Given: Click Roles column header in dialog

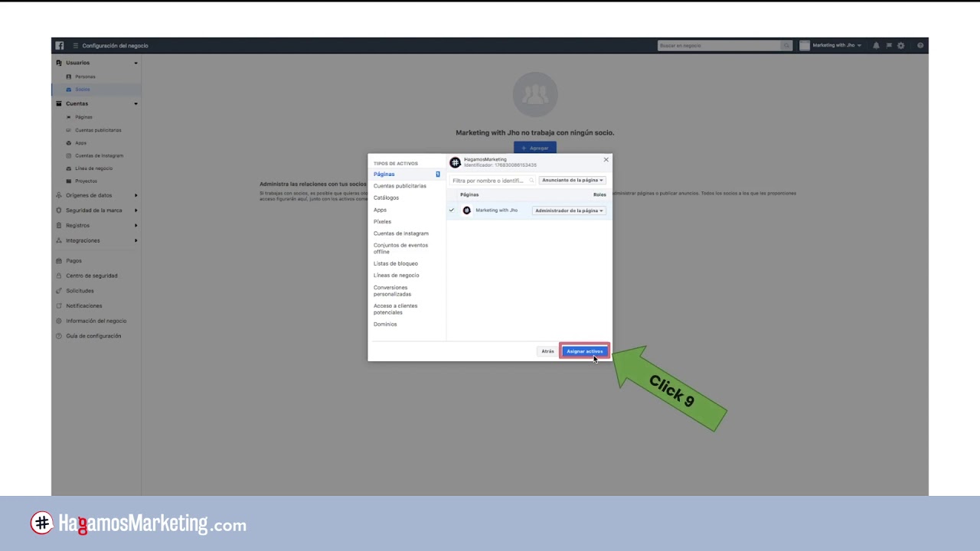Looking at the screenshot, I should point(599,194).
